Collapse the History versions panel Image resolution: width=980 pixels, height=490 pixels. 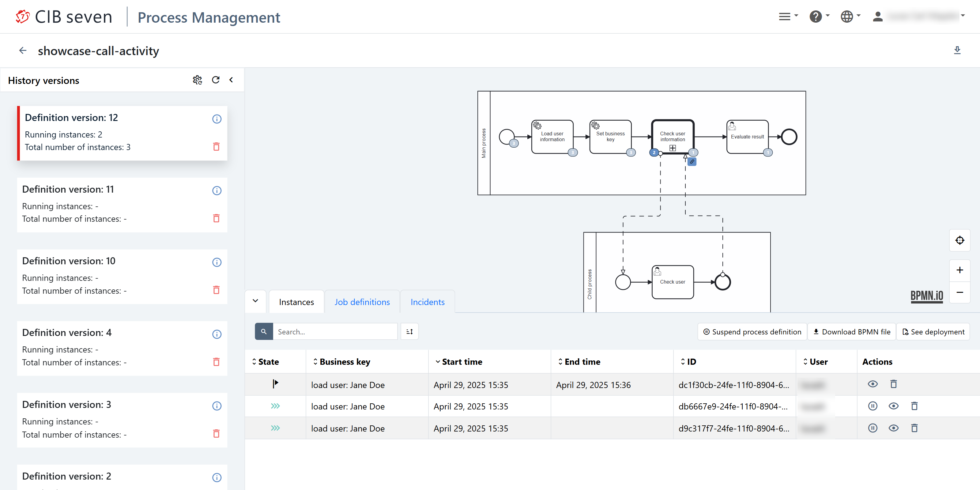click(231, 80)
